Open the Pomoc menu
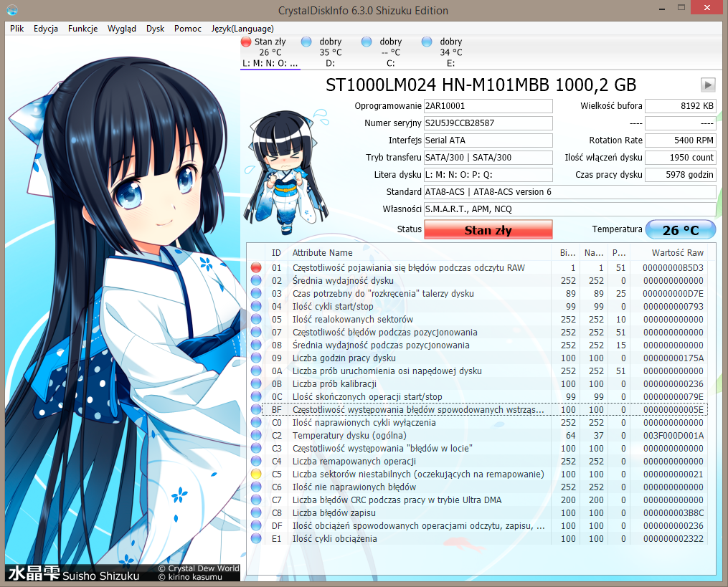The image size is (728, 587). coord(188,28)
